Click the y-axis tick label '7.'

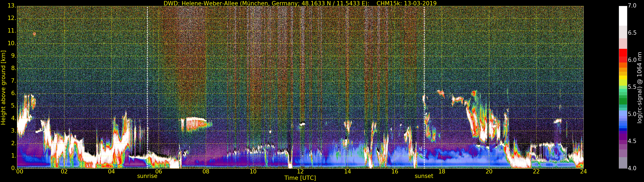14,81
